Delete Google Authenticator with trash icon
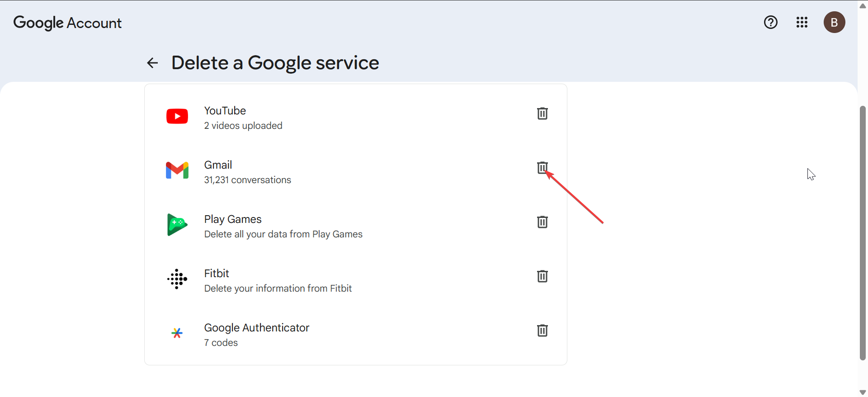This screenshot has height=397, width=868. coord(542,331)
